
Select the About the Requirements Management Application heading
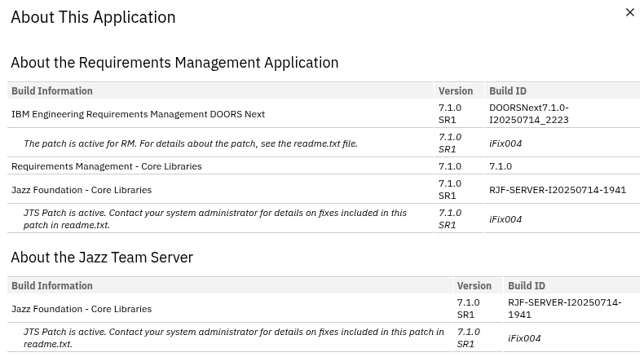(174, 63)
